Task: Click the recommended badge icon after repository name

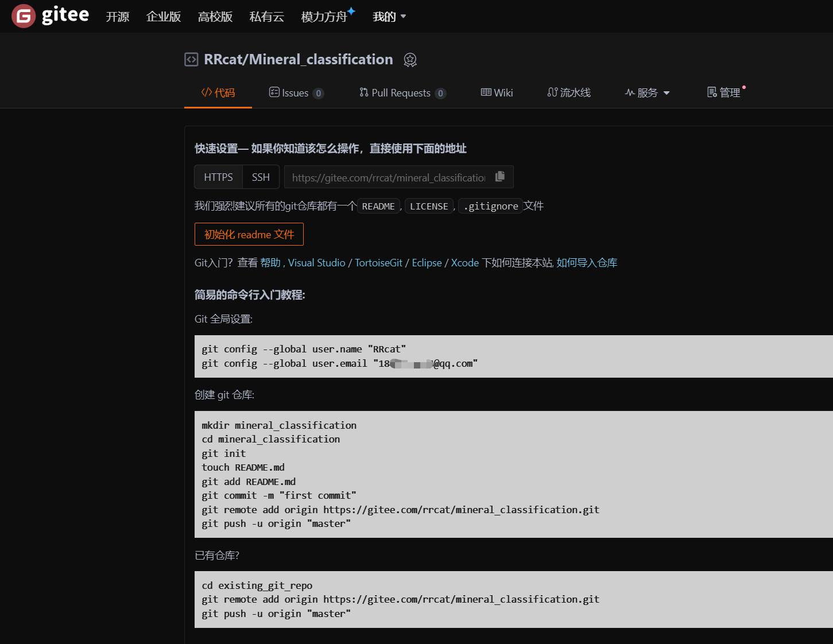Action: coord(410,60)
